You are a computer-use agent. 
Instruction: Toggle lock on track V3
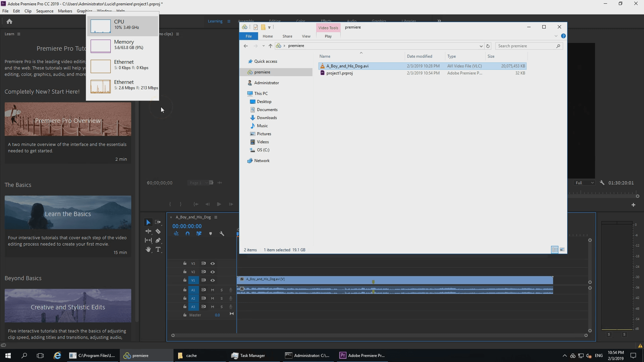click(185, 263)
